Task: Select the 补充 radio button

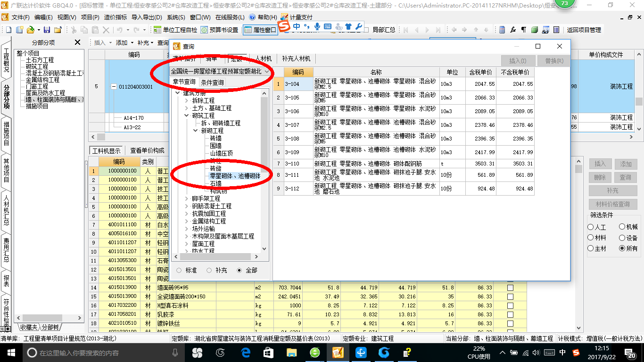Action: [209, 271]
